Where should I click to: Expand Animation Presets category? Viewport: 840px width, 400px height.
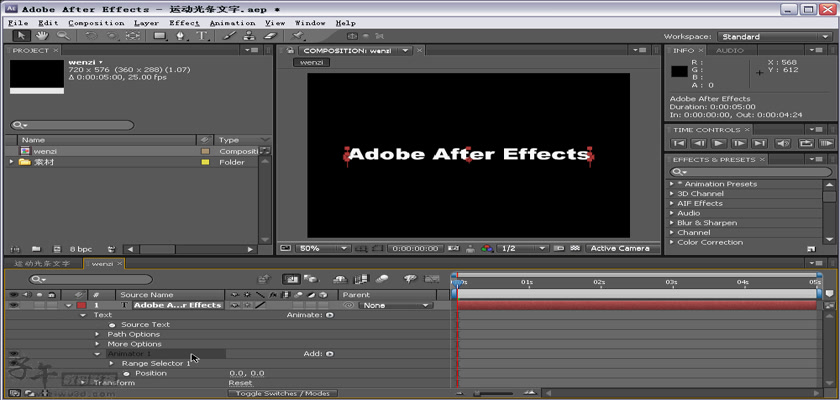point(672,184)
